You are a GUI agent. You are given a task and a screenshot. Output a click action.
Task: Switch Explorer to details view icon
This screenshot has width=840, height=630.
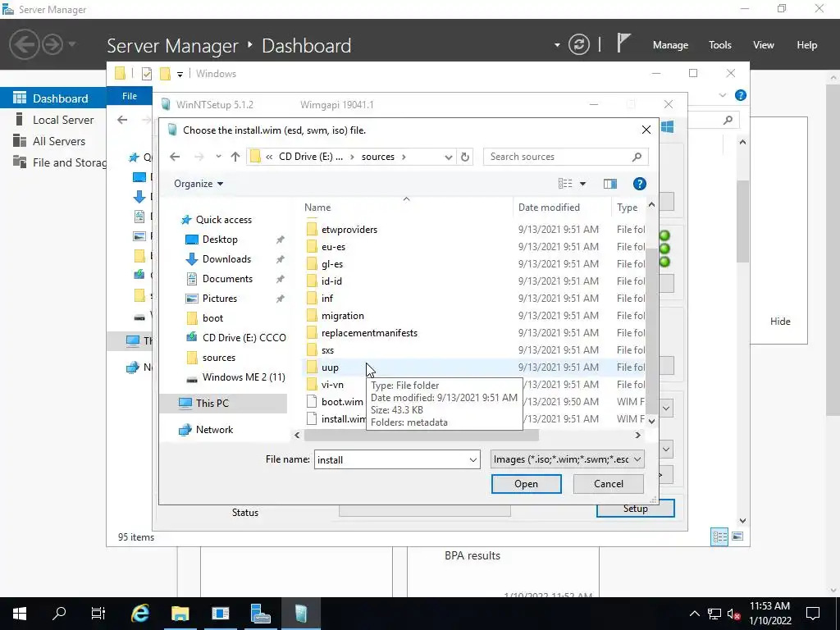719,536
